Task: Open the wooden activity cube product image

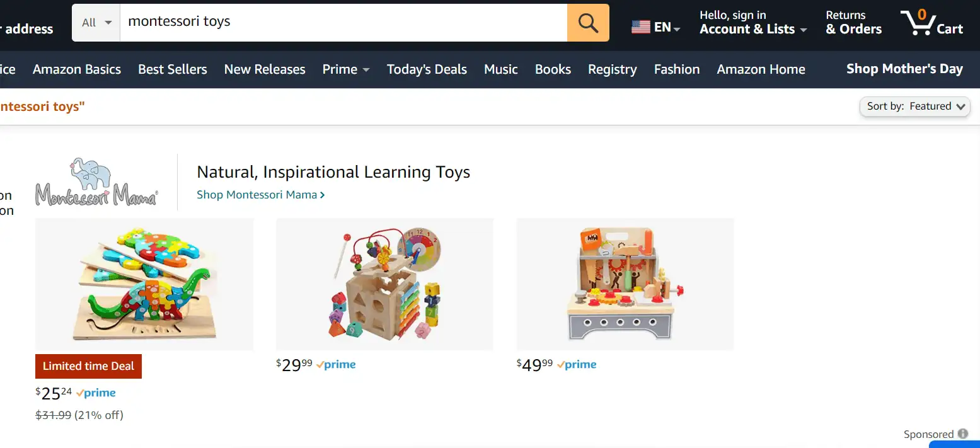Action: pyautogui.click(x=384, y=284)
